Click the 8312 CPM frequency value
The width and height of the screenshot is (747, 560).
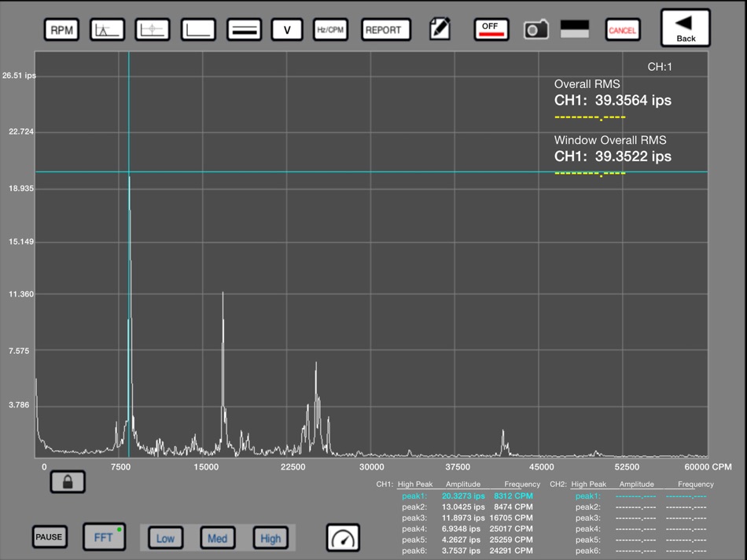[513, 496]
